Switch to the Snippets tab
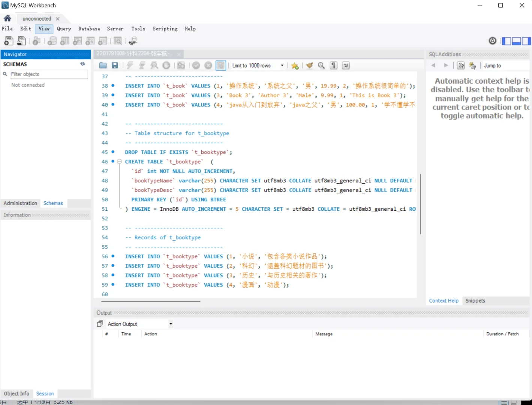Screen dimensions: 532x405 click(475, 301)
